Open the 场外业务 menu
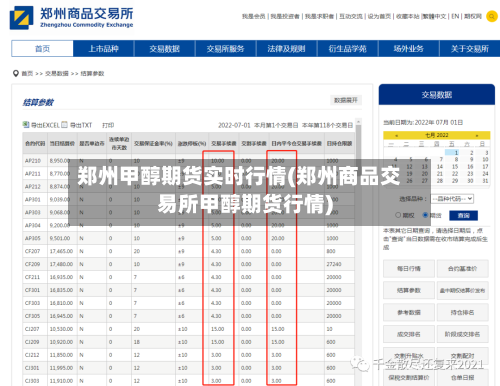The width and height of the screenshot is (500, 386). (409, 49)
